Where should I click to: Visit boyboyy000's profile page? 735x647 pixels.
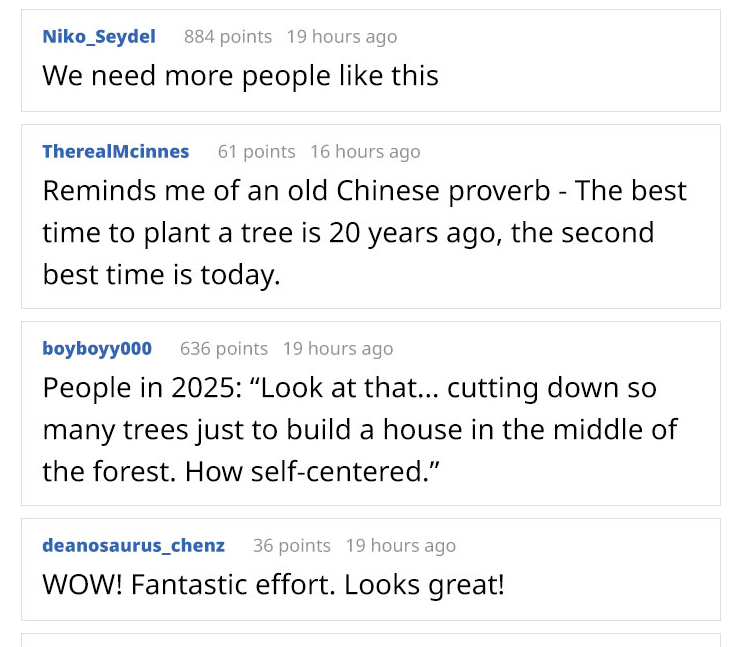tap(97, 349)
